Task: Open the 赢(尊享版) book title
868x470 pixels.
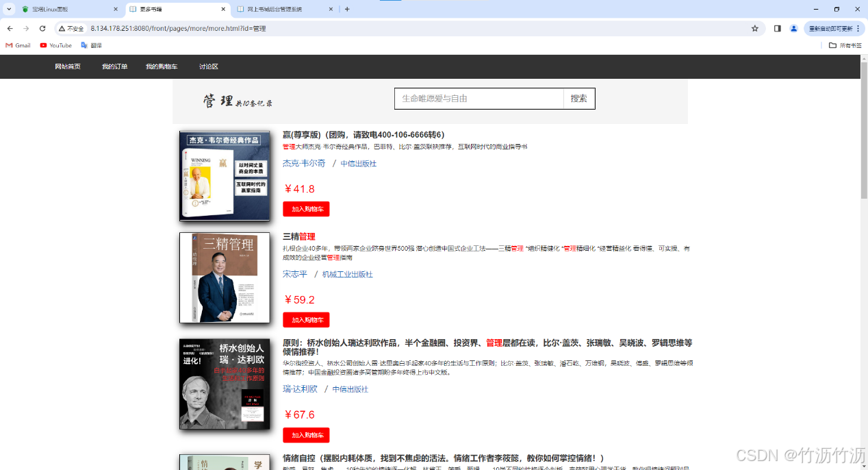Action: (x=363, y=135)
